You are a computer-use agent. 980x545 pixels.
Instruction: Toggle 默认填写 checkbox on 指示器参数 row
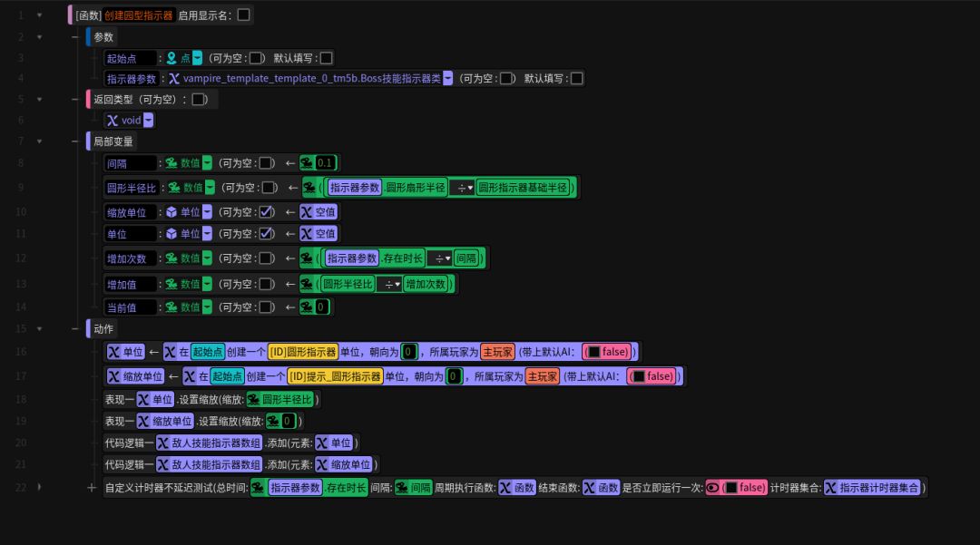(x=577, y=78)
